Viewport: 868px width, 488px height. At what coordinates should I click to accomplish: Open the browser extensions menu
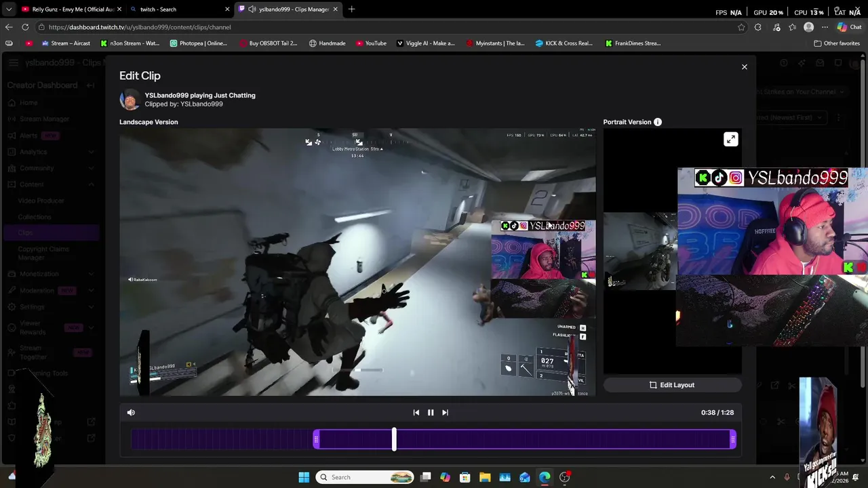(x=757, y=27)
